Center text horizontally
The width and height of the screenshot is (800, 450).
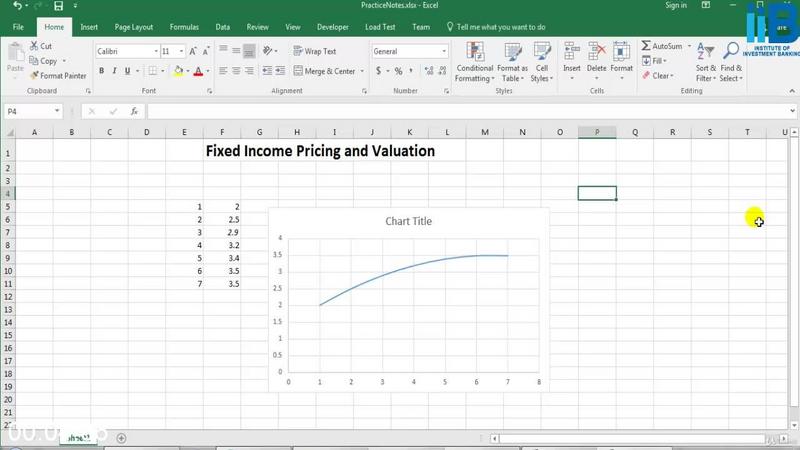[236, 71]
